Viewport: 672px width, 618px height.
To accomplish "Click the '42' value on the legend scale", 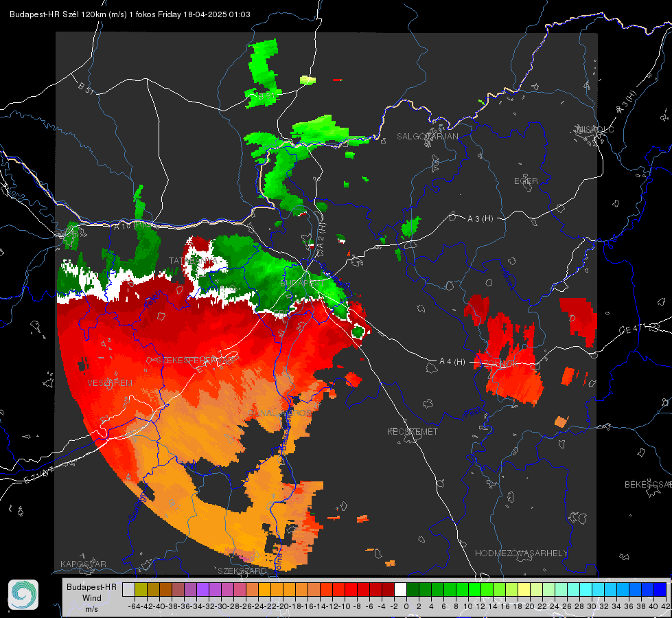I will 666,606.
